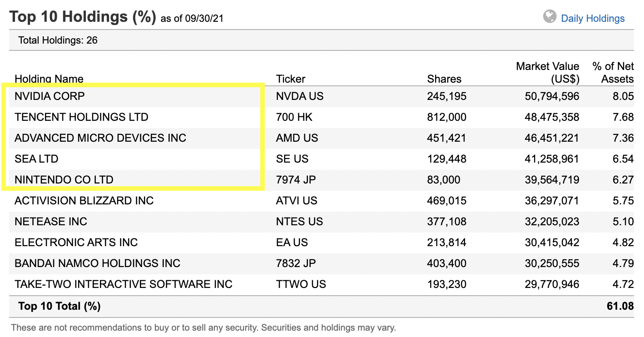Click the ADVANCED MICRO DEVICES INC entry

tap(100, 138)
